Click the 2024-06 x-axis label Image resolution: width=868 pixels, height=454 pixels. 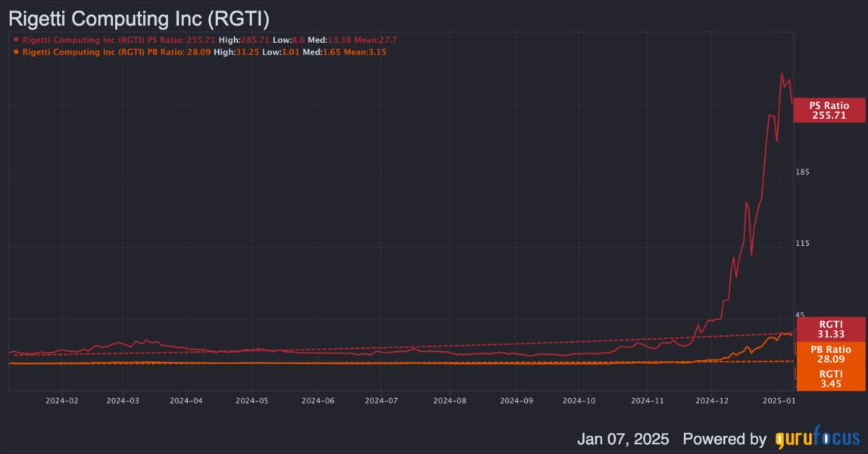(318, 400)
